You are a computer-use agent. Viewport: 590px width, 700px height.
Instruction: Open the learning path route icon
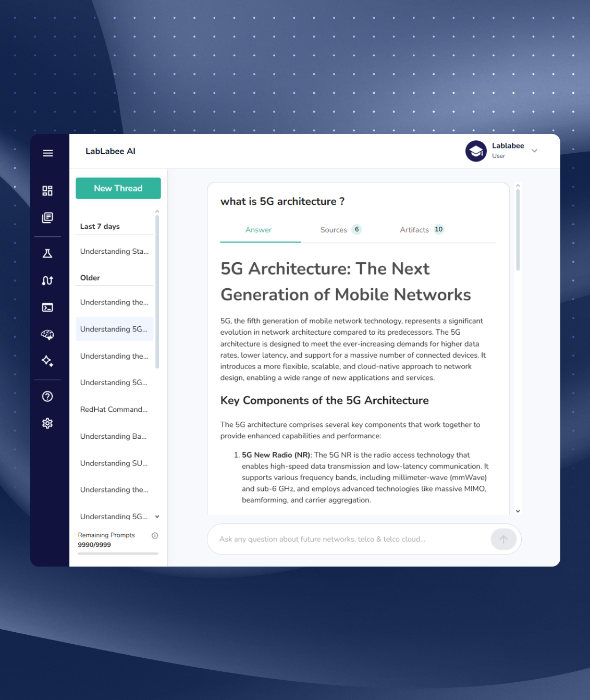coord(47,280)
